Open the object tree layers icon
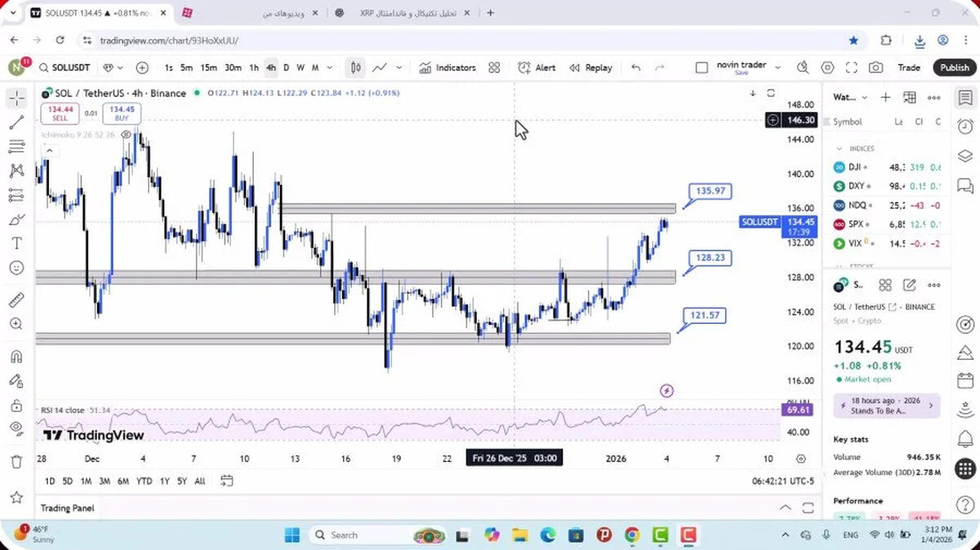The image size is (980, 550). pyautogui.click(x=964, y=156)
